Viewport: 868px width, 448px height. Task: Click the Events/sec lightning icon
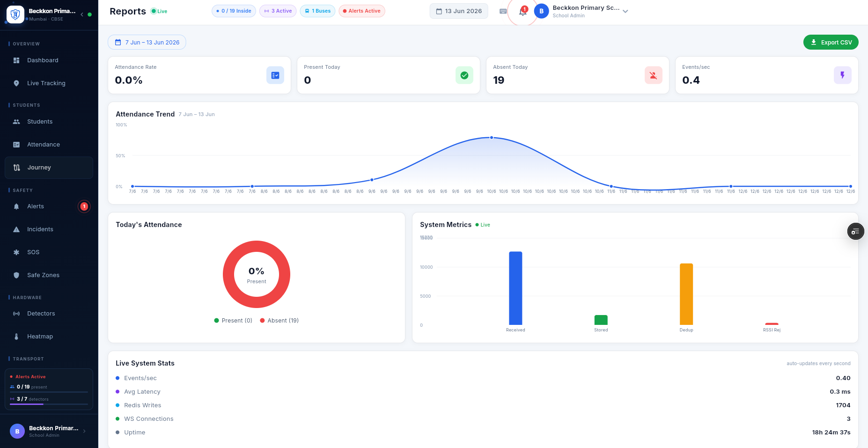point(843,75)
